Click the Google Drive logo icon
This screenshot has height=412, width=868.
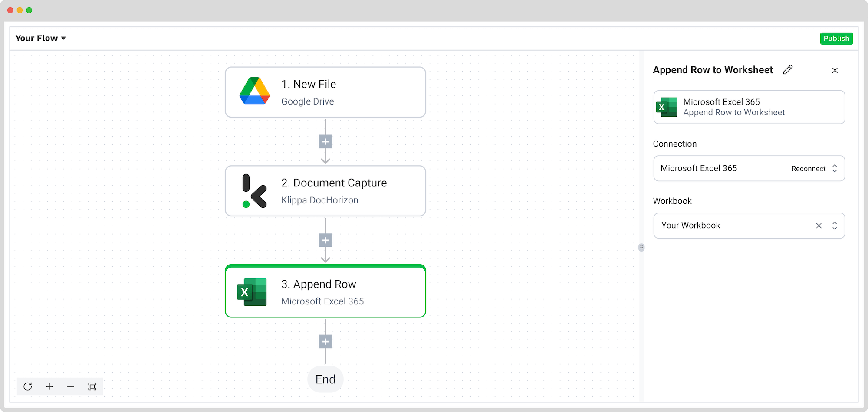255,91
